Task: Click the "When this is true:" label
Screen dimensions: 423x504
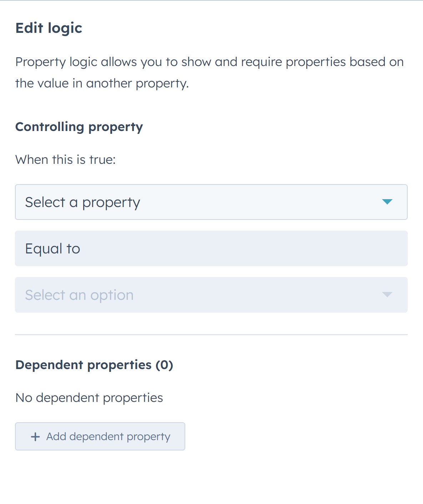Action: coord(66,160)
